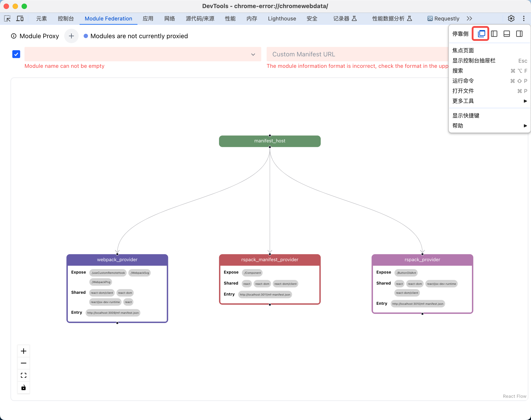
Task: Show more DevTools tabs chevron
Action: coord(469,18)
